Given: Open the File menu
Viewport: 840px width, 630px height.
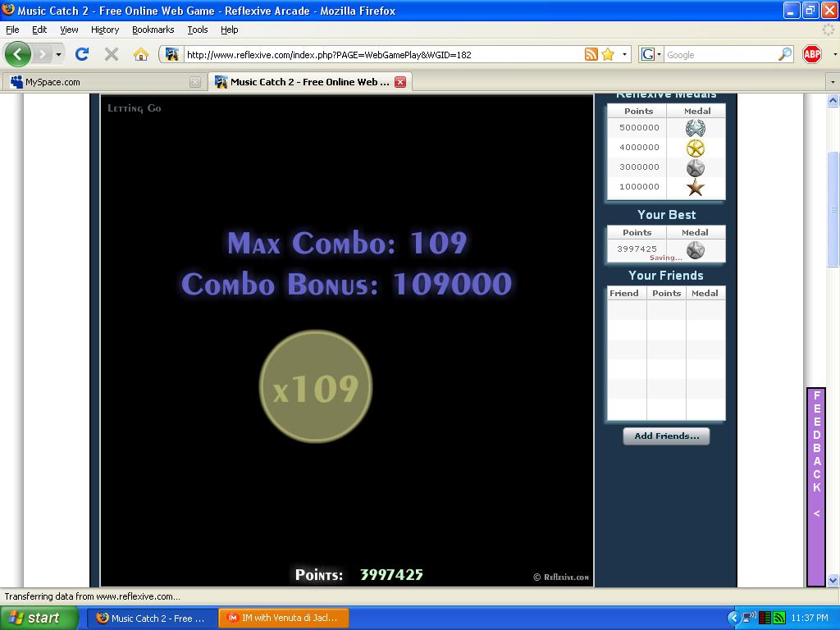Looking at the screenshot, I should point(12,30).
